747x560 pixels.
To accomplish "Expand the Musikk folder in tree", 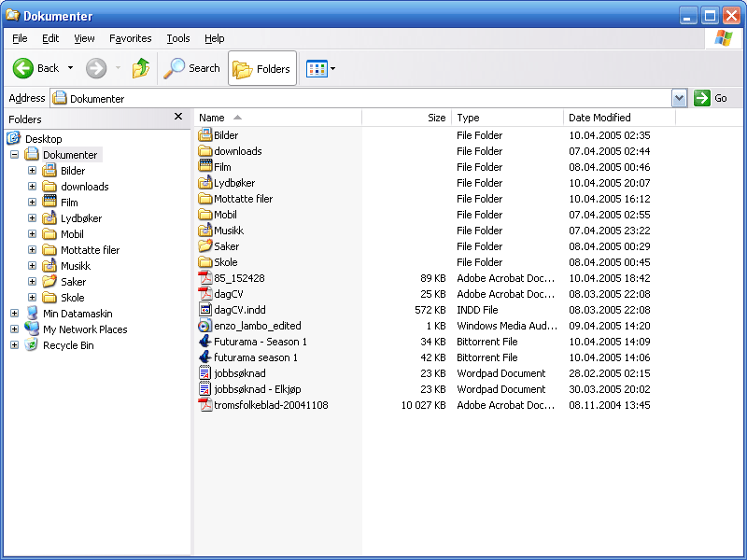I will coord(32,266).
